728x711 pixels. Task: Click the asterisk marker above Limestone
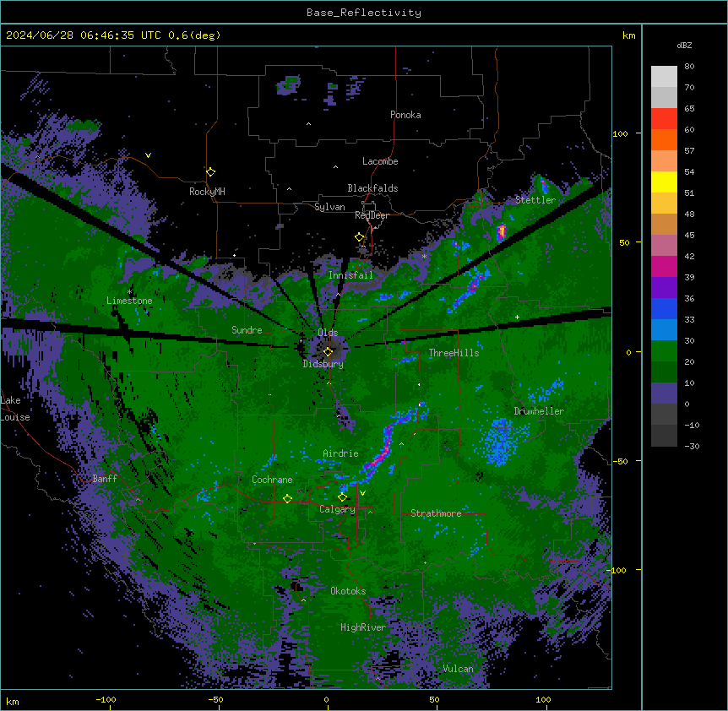[x=129, y=292]
